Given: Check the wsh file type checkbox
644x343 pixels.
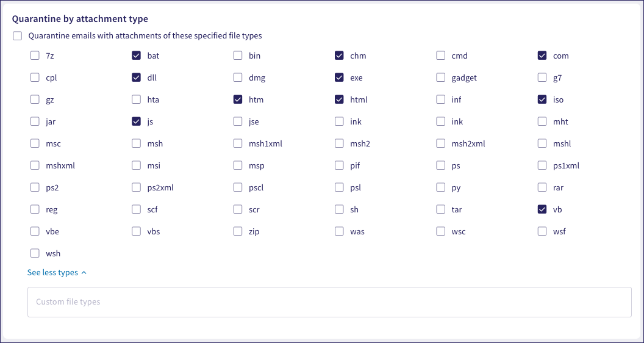Looking at the screenshot, I should 35,253.
